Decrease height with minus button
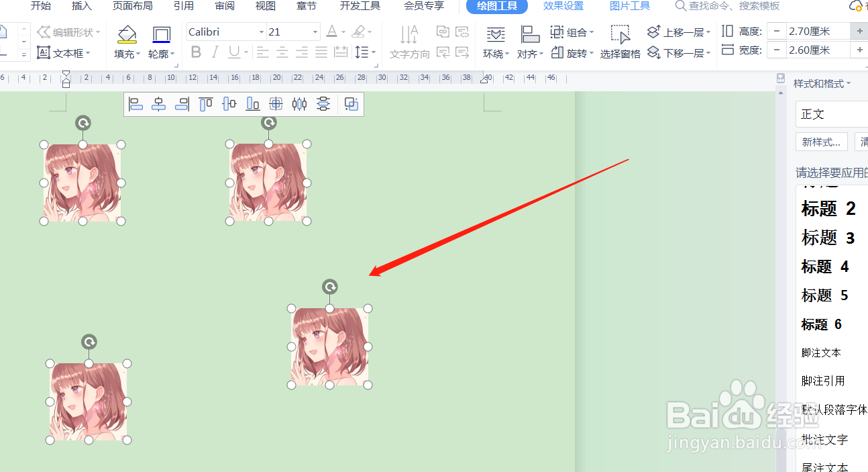This screenshot has width=868, height=472. pos(776,31)
